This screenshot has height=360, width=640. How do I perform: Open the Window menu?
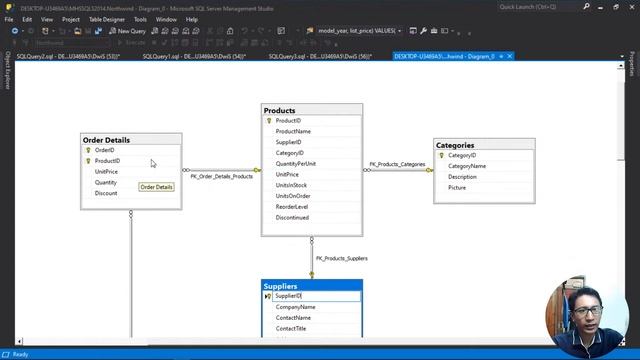(166, 19)
